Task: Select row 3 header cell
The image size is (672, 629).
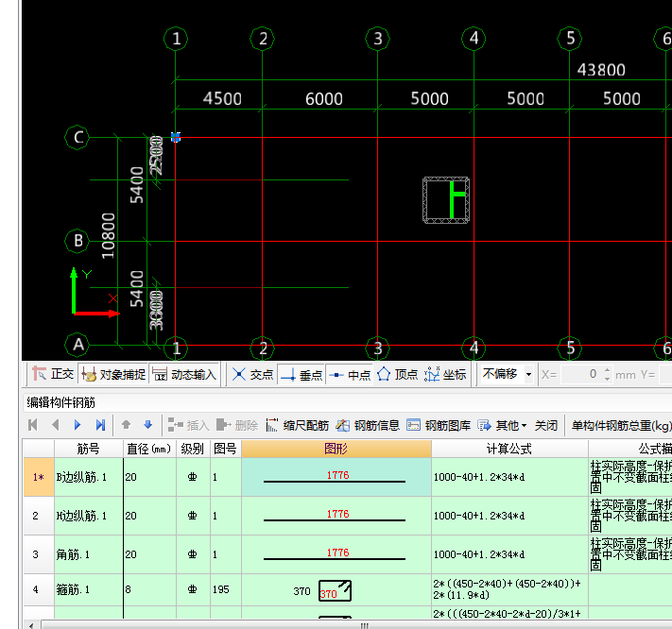Action: pos(39,554)
